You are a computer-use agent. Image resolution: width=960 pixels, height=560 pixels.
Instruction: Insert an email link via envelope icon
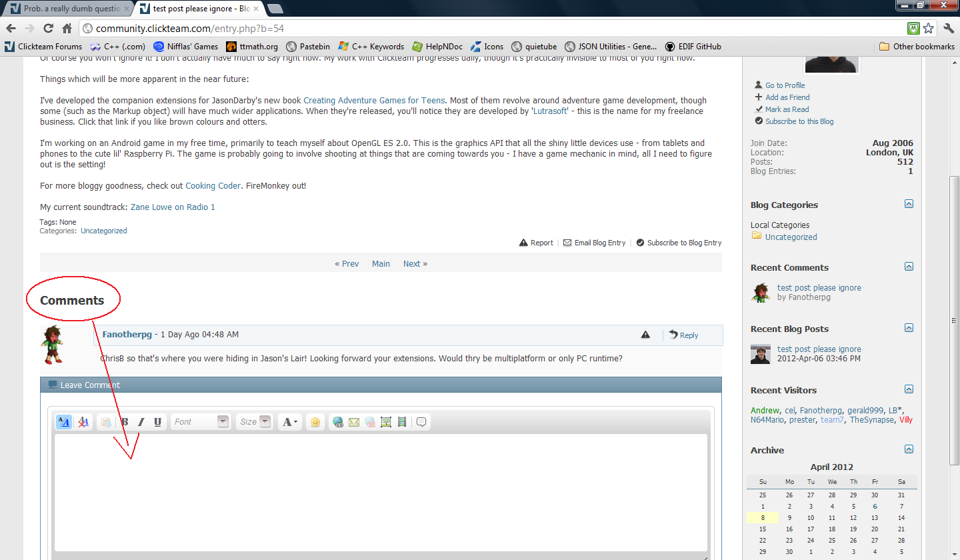pos(354,422)
